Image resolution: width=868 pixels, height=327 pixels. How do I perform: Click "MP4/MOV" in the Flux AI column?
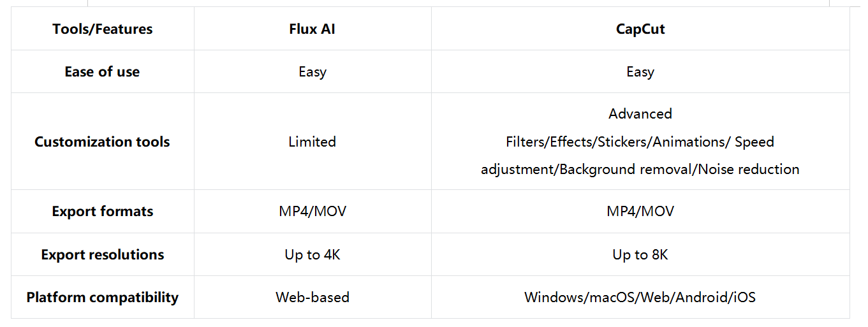coord(312,211)
